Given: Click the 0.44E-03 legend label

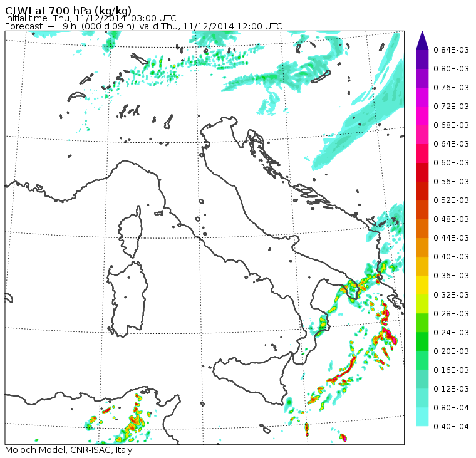Looking at the screenshot, I should point(451,238).
